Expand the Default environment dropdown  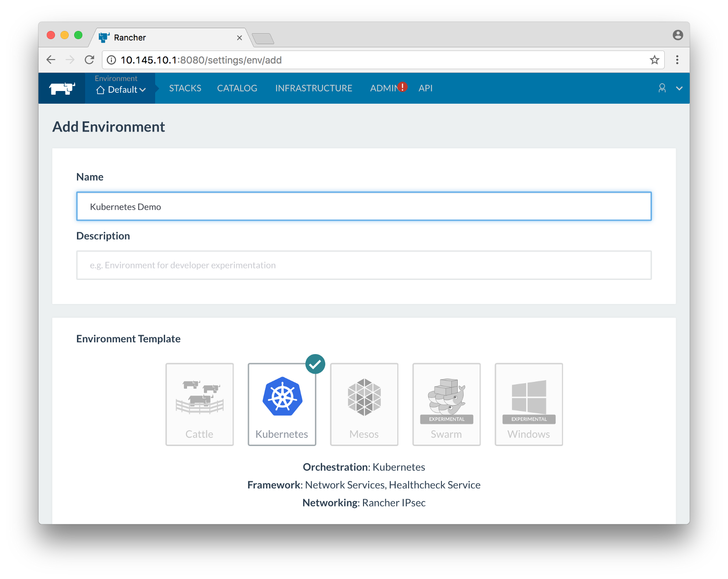(x=121, y=90)
